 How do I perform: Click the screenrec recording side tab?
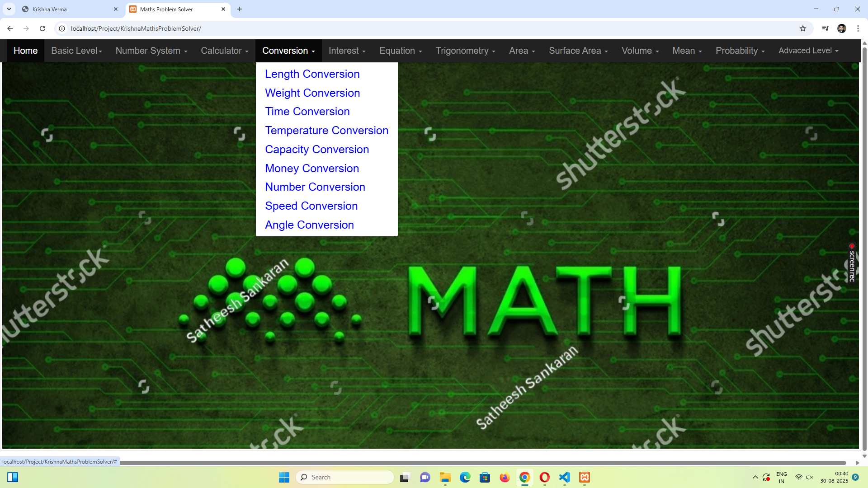pos(852,263)
